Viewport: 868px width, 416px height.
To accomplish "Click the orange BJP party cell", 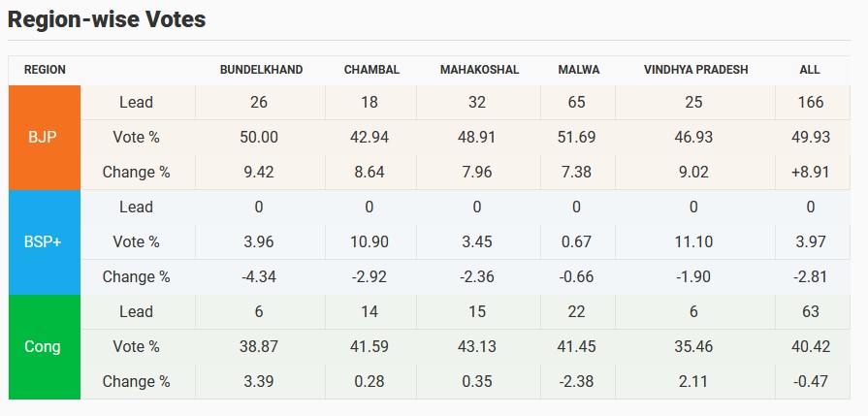I will click(x=44, y=137).
